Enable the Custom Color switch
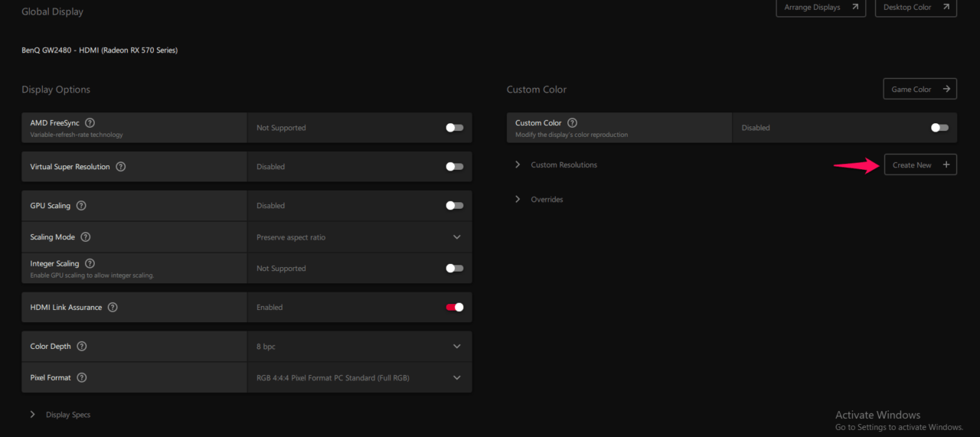This screenshot has height=437, width=980. tap(939, 128)
